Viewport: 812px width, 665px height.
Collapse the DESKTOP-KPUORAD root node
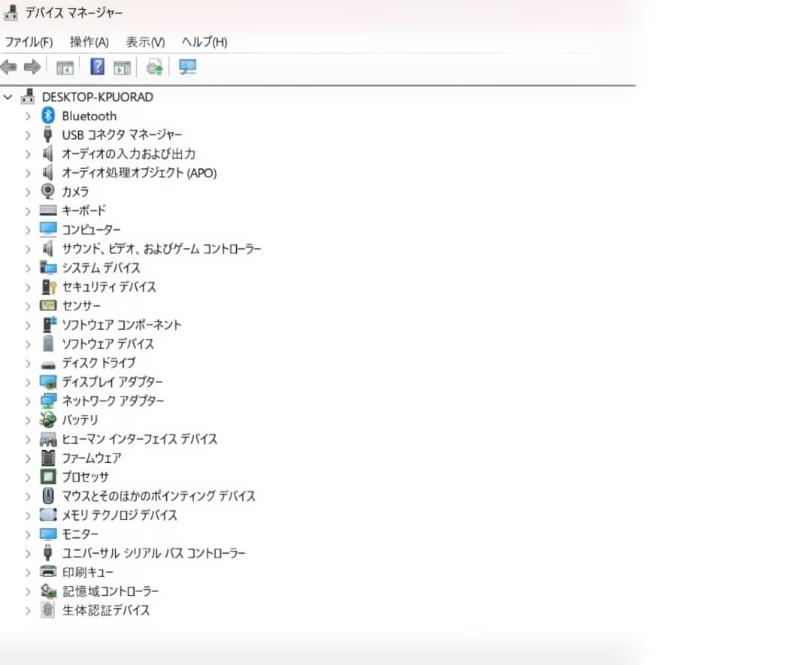8,97
